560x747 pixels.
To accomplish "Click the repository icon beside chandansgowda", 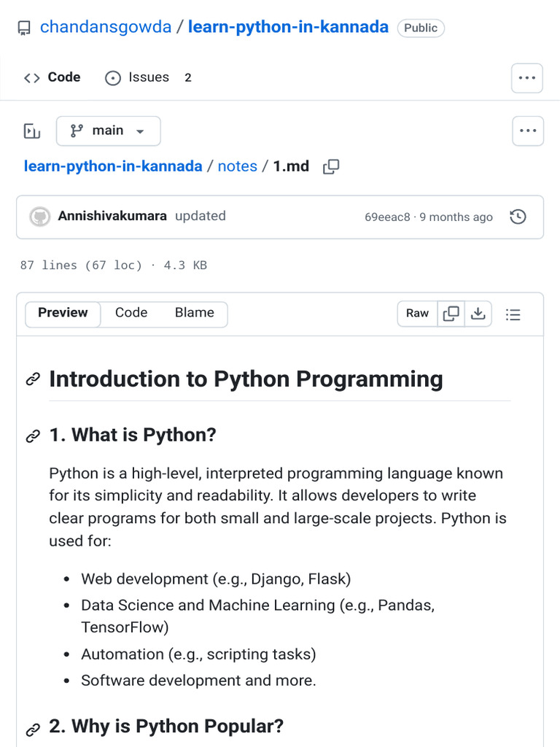I will 25,28.
